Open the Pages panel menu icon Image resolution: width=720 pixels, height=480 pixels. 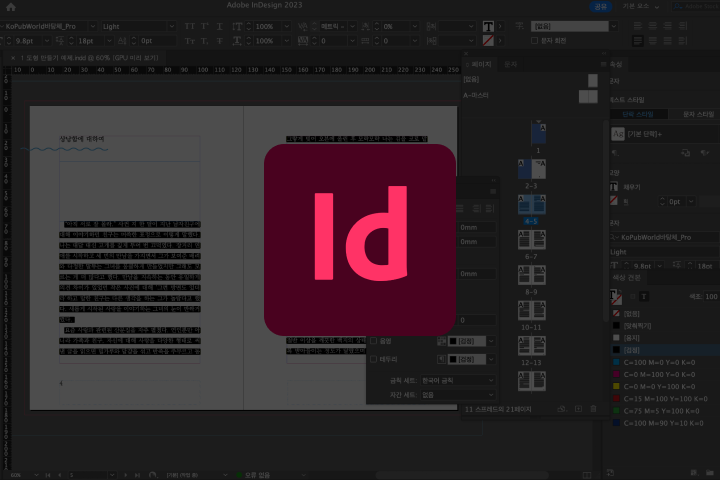(603, 64)
